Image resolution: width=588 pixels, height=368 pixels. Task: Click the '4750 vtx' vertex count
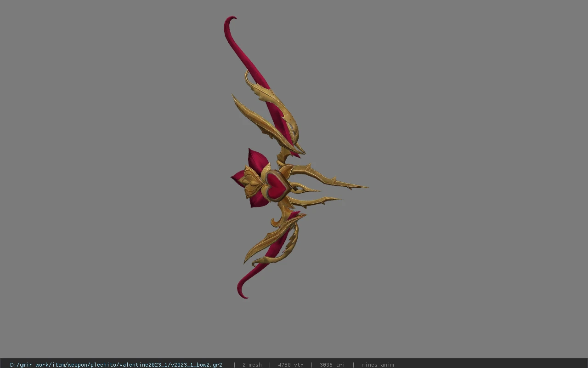pyautogui.click(x=291, y=365)
